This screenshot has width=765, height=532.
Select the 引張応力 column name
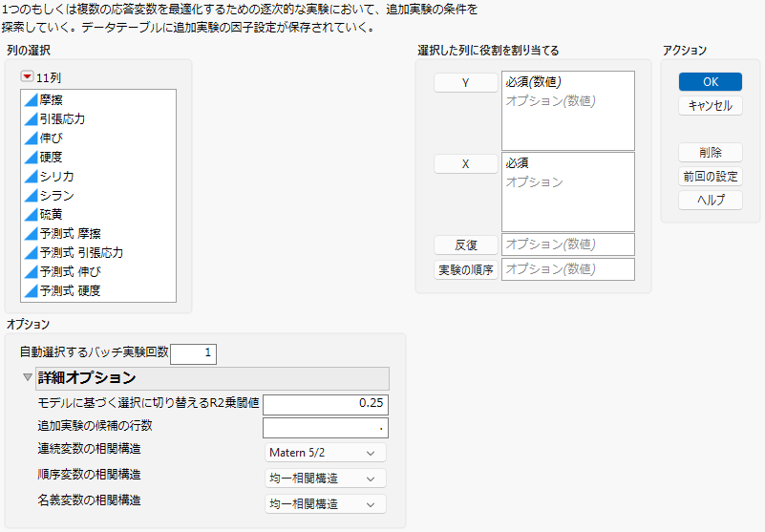point(62,119)
